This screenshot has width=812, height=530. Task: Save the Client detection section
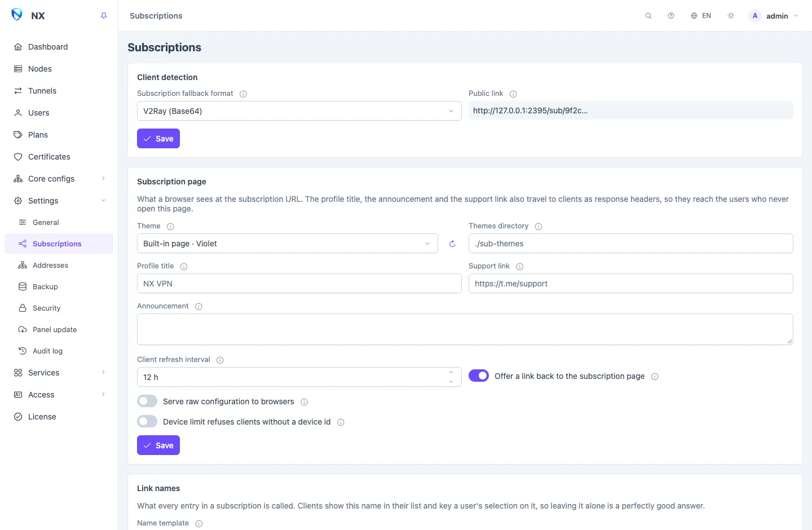(x=158, y=139)
